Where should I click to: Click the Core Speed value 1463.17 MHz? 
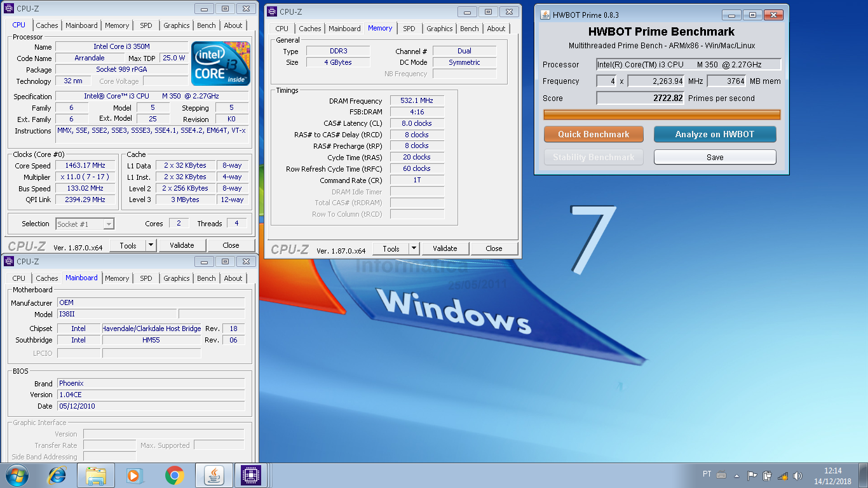85,165
